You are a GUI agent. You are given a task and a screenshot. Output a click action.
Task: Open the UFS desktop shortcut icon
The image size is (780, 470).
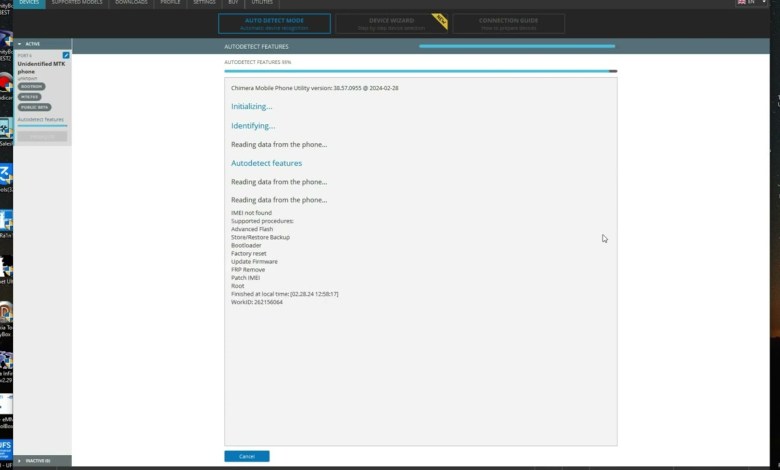pyautogui.click(x=5, y=446)
